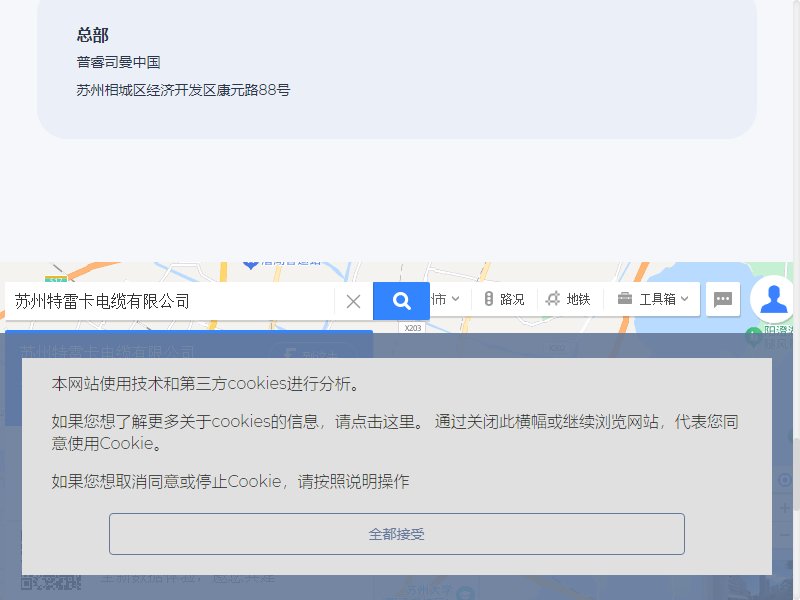Accept all cookies with 全部接受
The width and height of the screenshot is (800, 600).
click(396, 534)
